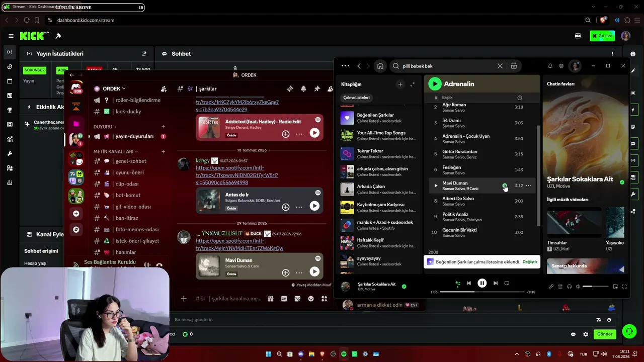Play the Addicted embed in Discord
Screen dimensions: 644x362
coord(314,133)
